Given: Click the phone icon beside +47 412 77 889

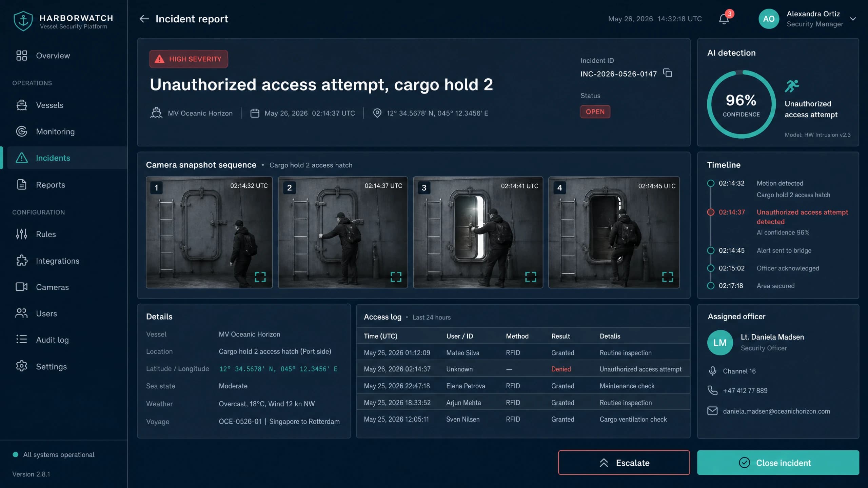Looking at the screenshot, I should [x=712, y=390].
